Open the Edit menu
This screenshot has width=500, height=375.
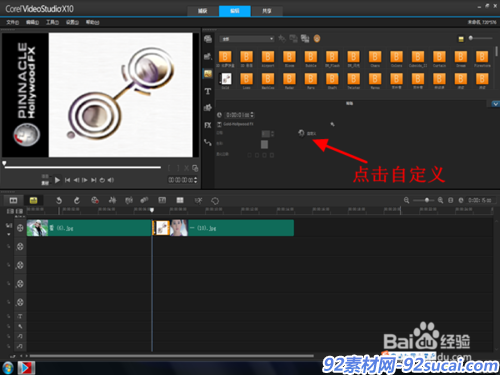coord(33,22)
